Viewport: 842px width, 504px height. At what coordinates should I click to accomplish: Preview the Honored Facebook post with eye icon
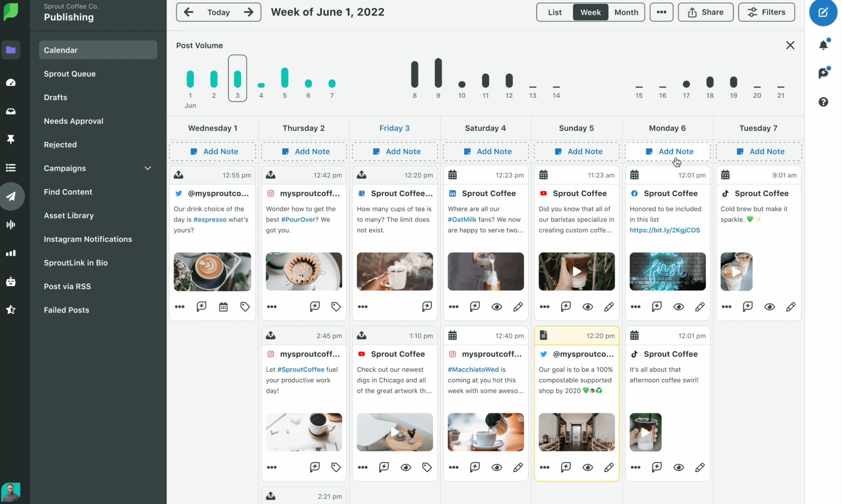(678, 307)
